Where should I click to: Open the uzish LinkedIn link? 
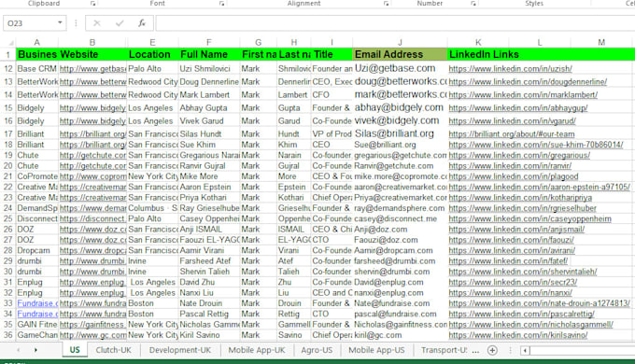pos(510,69)
